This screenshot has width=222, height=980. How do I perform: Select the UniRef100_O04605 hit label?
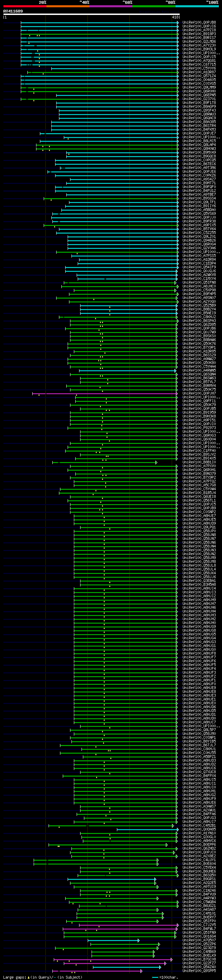tap(199, 80)
